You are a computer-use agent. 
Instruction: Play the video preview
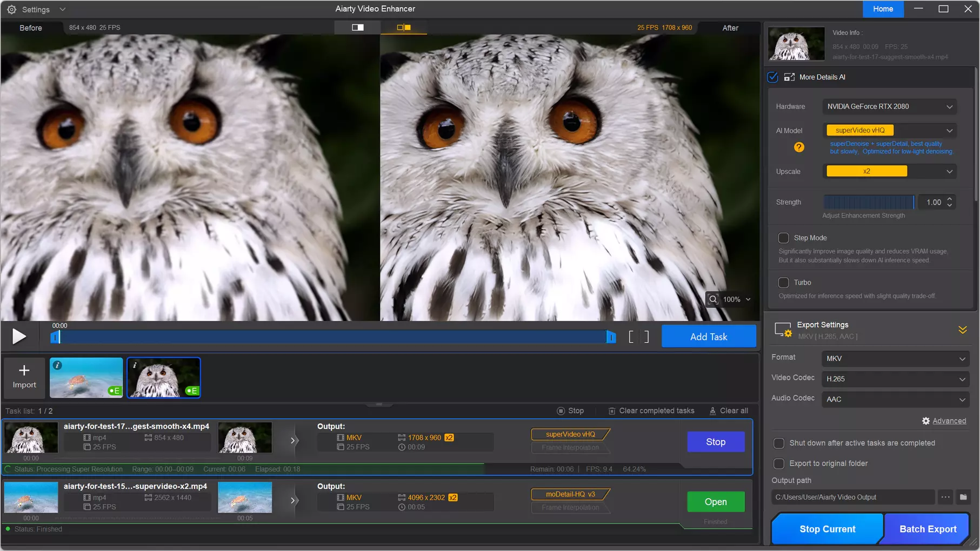coord(19,337)
